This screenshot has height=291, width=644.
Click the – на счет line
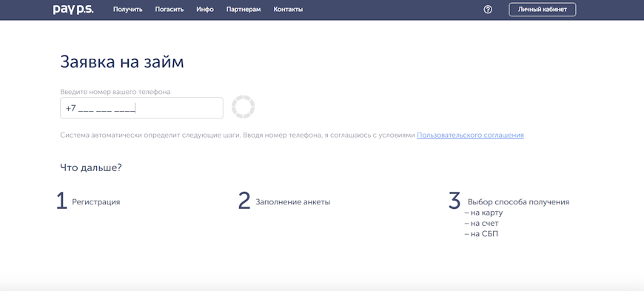[482, 224]
